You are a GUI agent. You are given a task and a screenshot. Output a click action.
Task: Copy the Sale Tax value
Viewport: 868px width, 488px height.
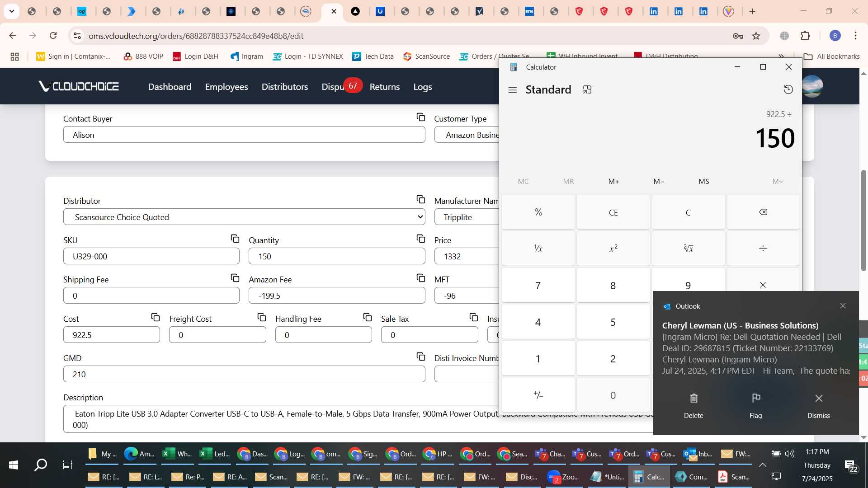[x=474, y=318]
